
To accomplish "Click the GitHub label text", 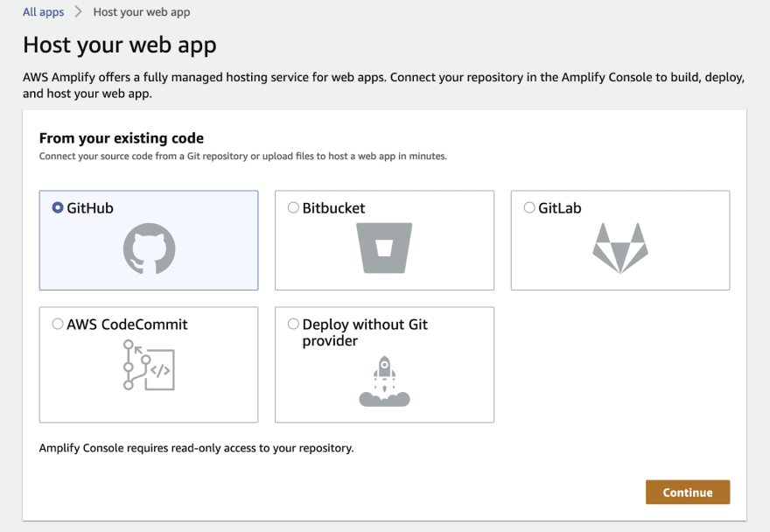I will [90, 208].
